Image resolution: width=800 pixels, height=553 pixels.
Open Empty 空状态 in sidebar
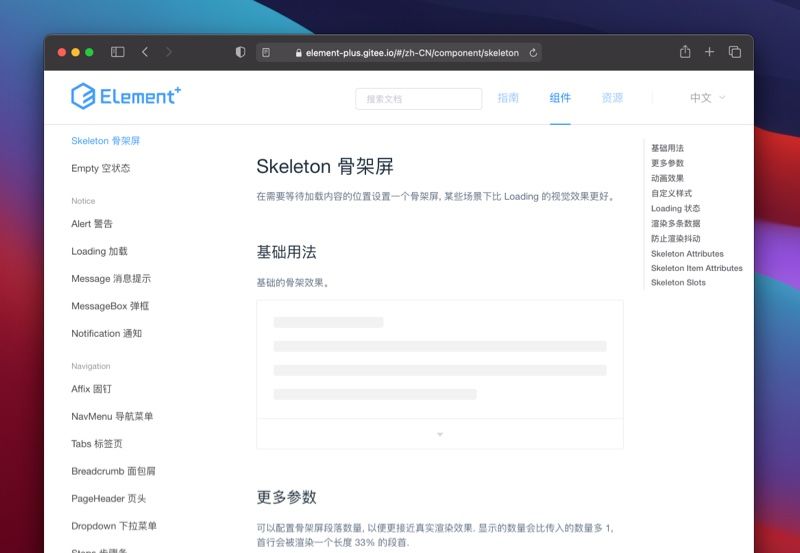tap(101, 168)
